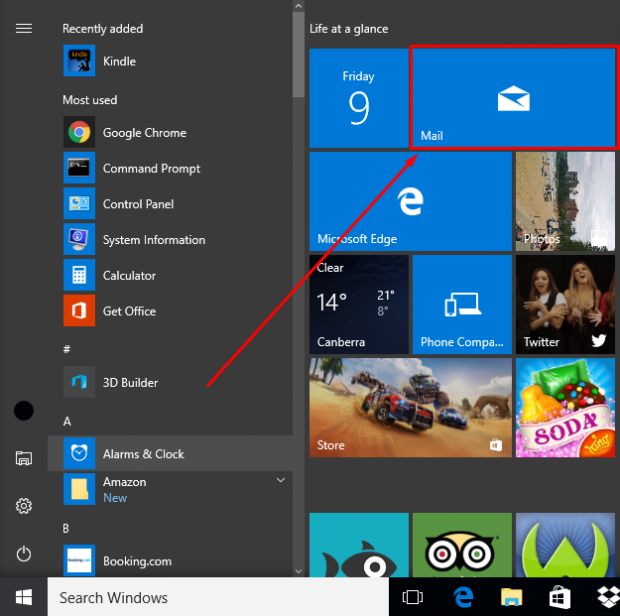Open Settings gear in Start sidebar

24,506
